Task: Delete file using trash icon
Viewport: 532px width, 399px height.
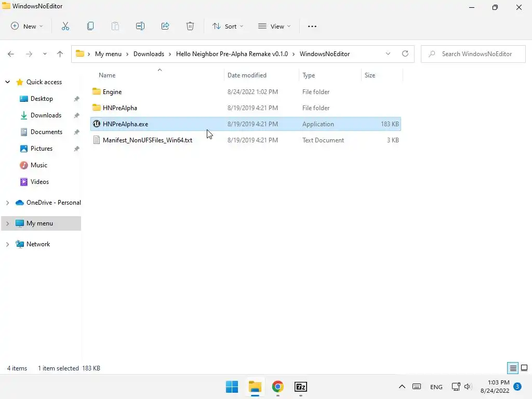Action: tap(190, 26)
